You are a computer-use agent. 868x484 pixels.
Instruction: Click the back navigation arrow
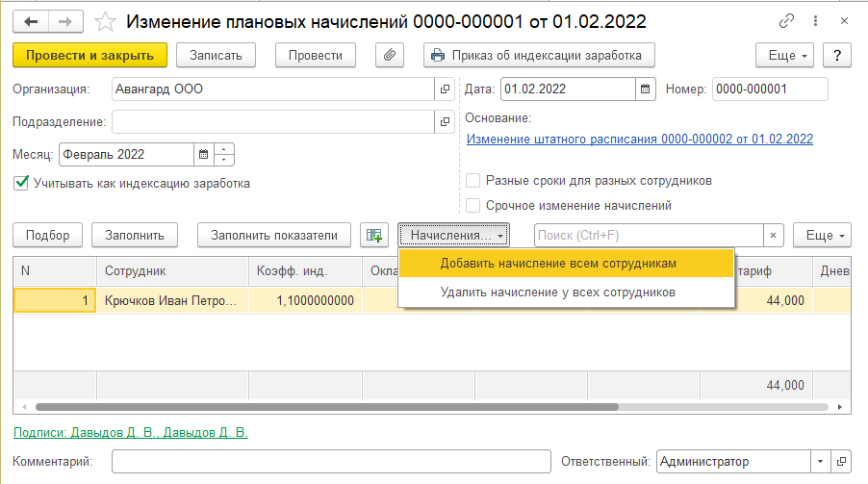[x=30, y=21]
